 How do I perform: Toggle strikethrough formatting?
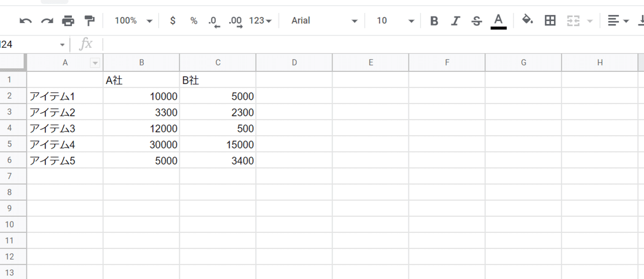click(477, 21)
